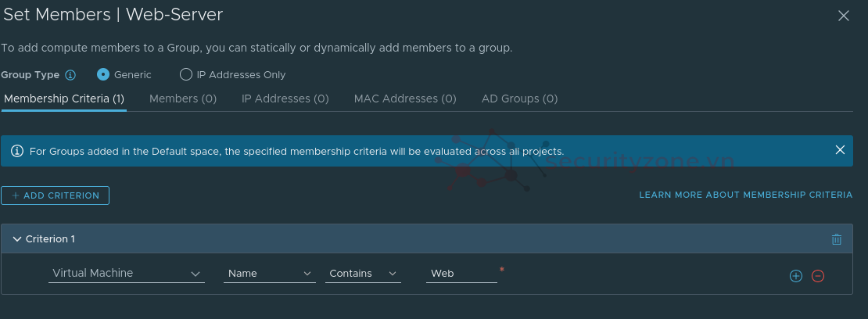Remove the condition with the red minus icon
The image size is (868, 319).
tap(818, 276)
